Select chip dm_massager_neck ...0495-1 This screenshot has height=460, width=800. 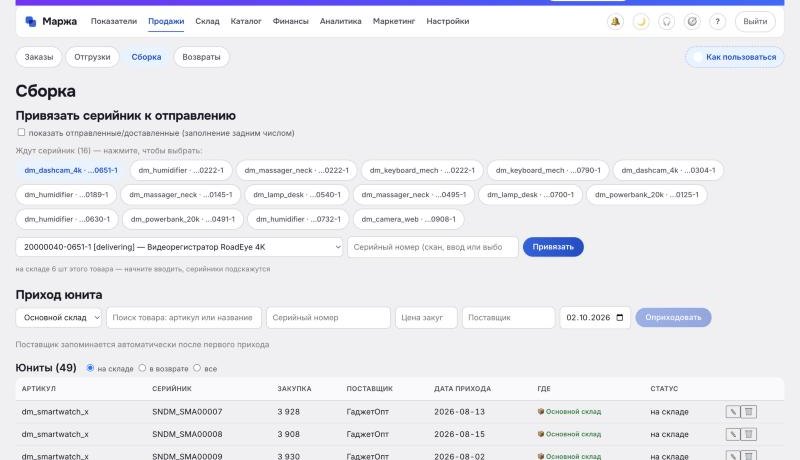tap(414, 195)
